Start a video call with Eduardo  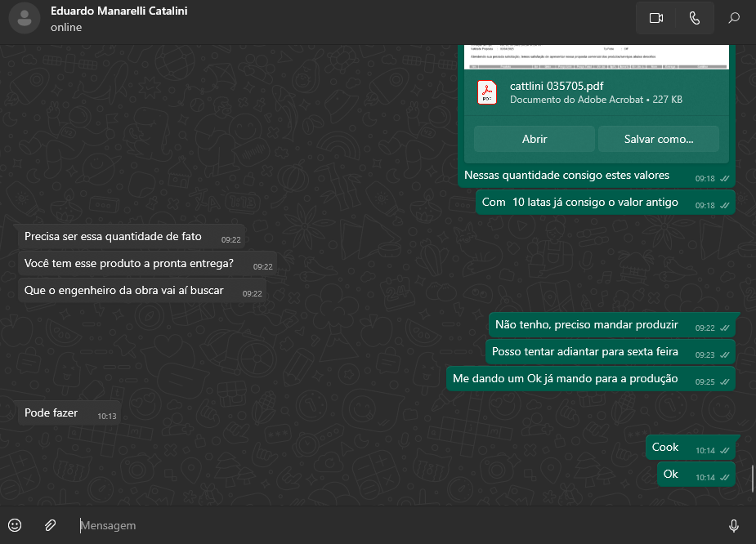(655, 18)
